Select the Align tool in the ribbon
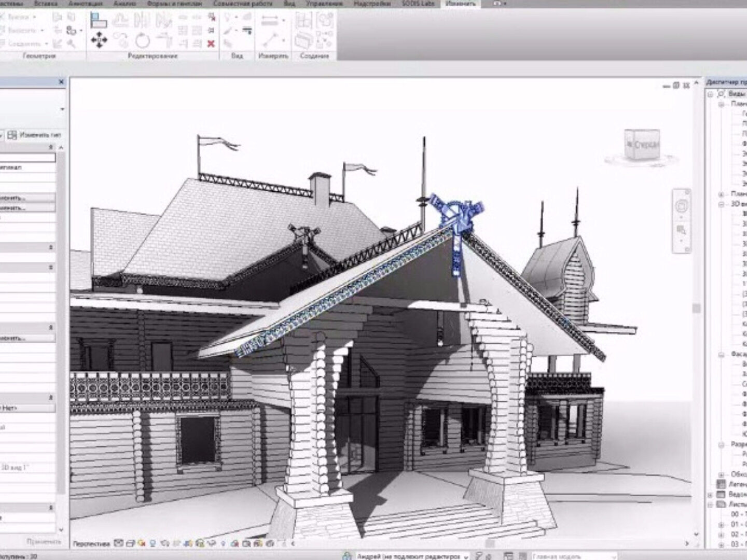 point(98,20)
